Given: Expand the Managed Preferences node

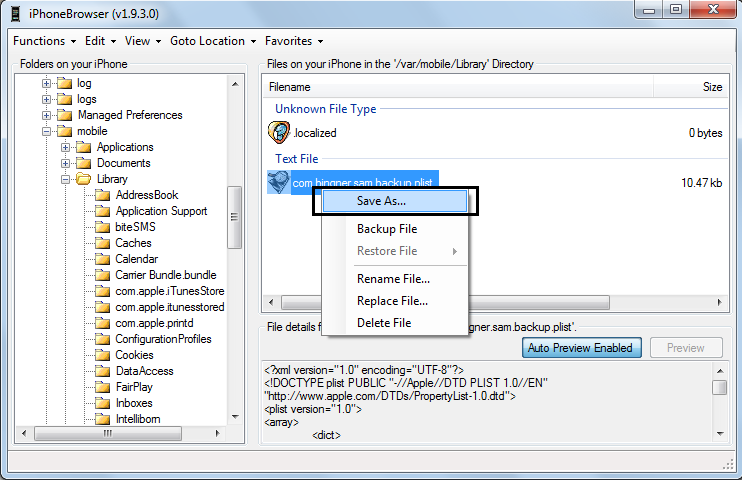Looking at the screenshot, I should click(46, 116).
